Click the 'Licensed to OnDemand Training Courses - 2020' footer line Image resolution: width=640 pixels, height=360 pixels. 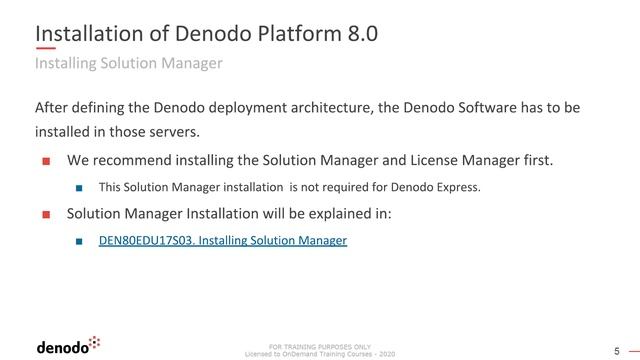coord(320,354)
